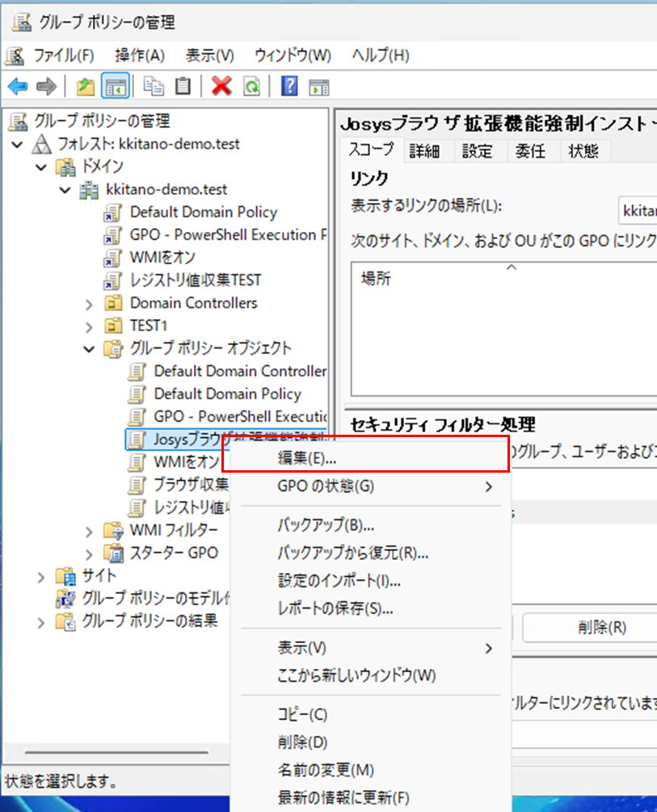Switch to the 詳細 tab
Screen dimensions: 657x812
pyautogui.click(x=424, y=150)
